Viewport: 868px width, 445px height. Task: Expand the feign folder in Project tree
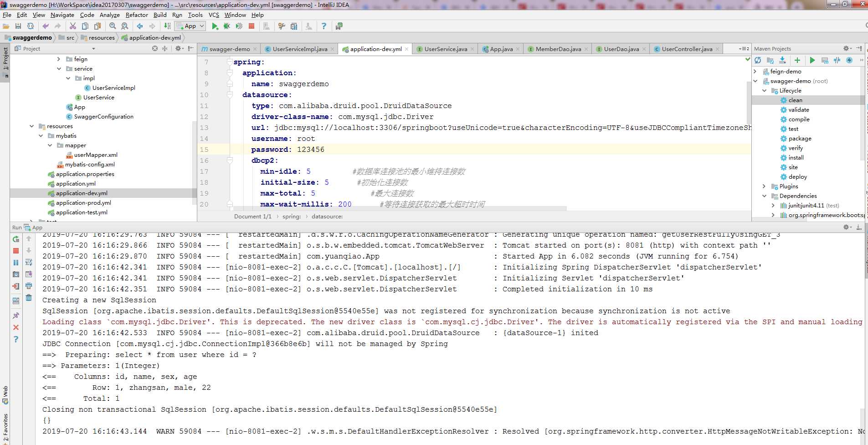(x=59, y=59)
